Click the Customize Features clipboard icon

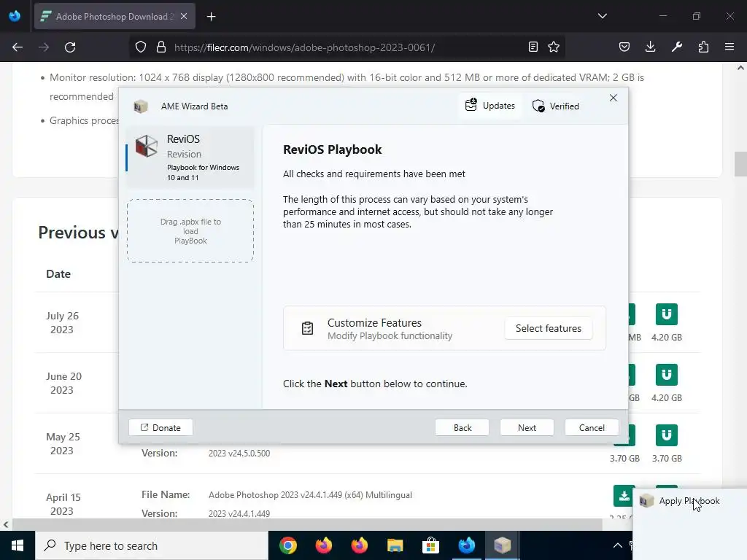(x=307, y=329)
